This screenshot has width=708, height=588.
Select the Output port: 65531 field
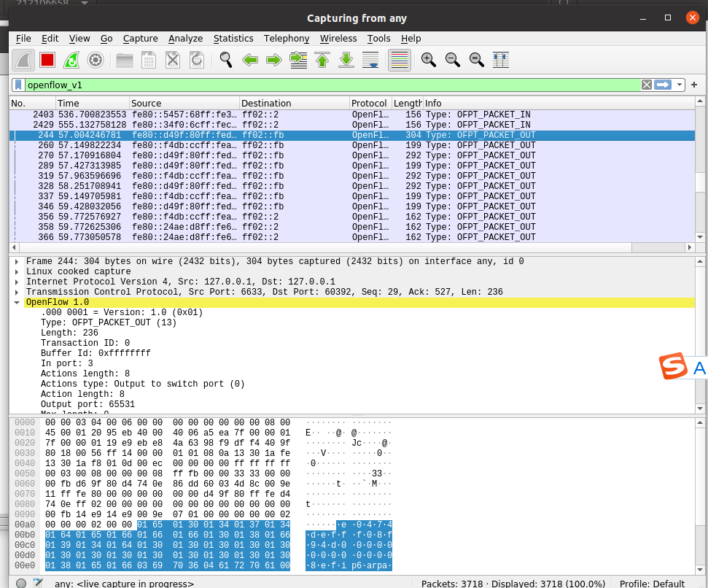point(88,404)
